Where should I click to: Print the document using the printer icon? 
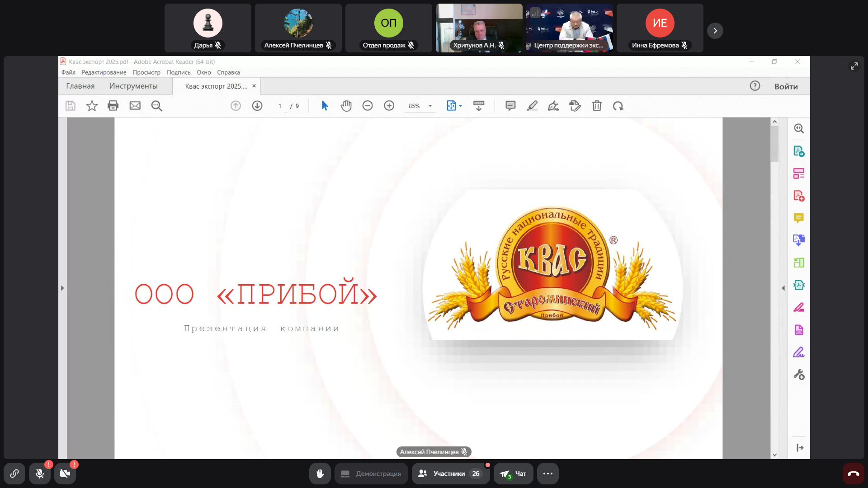(x=113, y=106)
